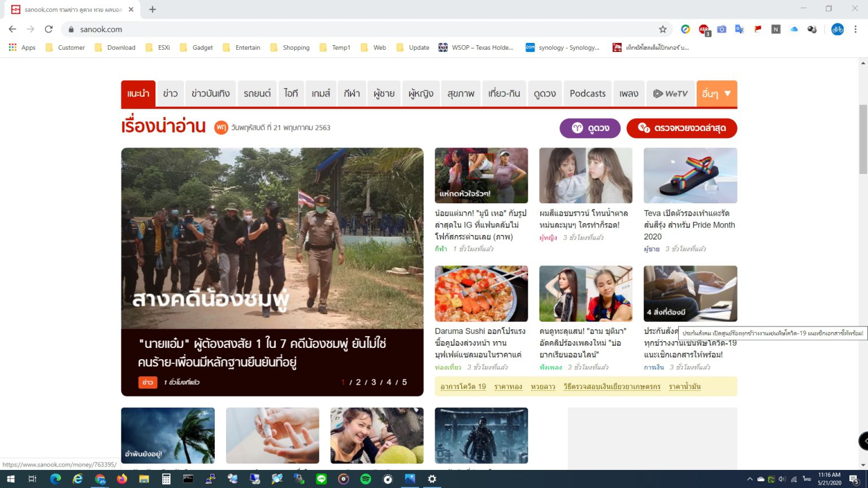Click the Google Translate extension icon
The width and height of the screenshot is (868, 488).
tap(739, 29)
